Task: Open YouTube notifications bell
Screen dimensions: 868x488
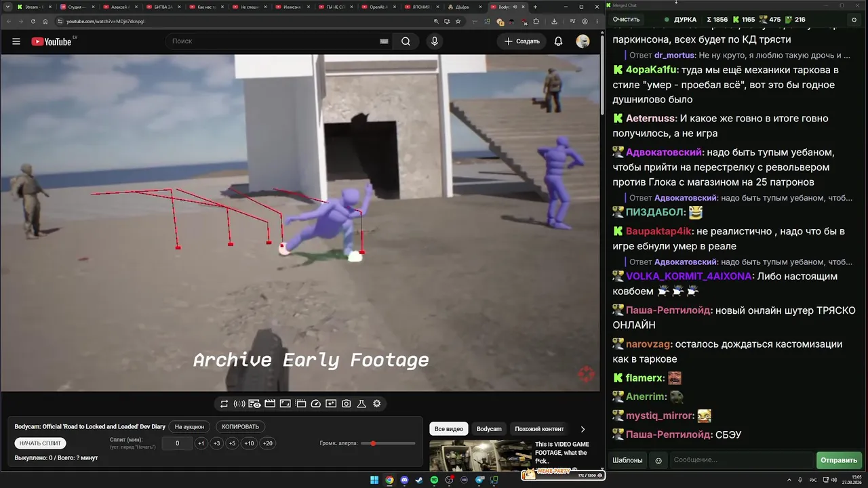Action: pos(558,41)
